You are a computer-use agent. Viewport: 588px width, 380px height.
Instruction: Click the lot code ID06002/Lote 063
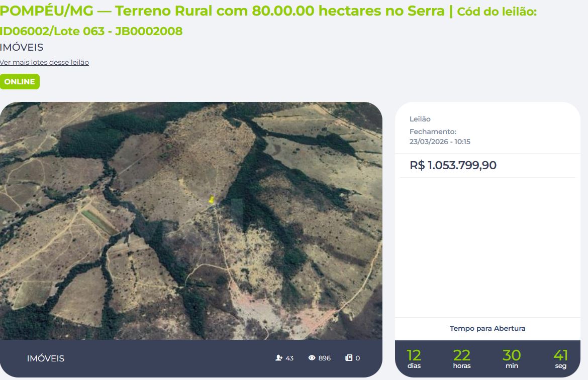coord(52,31)
